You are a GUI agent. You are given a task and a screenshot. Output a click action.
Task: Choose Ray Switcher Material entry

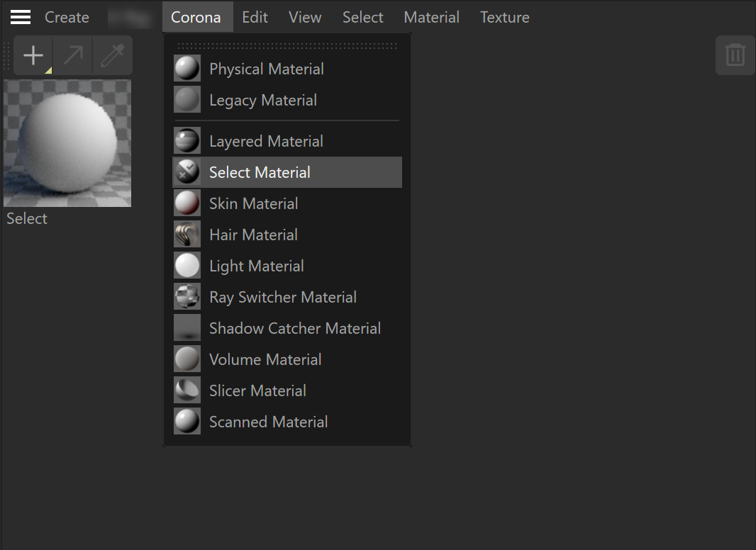[x=287, y=297]
